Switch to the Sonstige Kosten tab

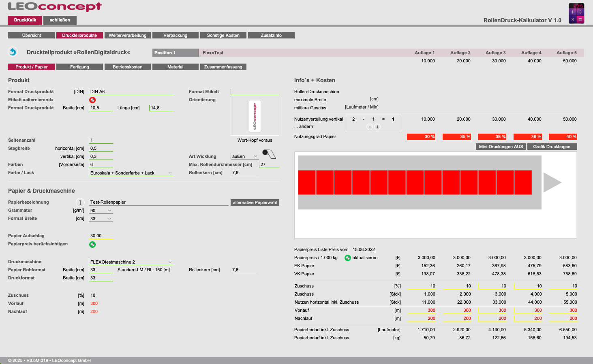223,35
